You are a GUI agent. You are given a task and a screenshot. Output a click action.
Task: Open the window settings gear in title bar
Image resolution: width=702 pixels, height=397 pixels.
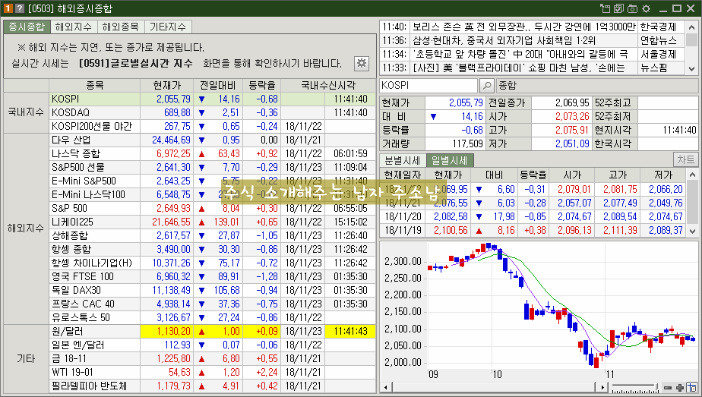pos(646,8)
